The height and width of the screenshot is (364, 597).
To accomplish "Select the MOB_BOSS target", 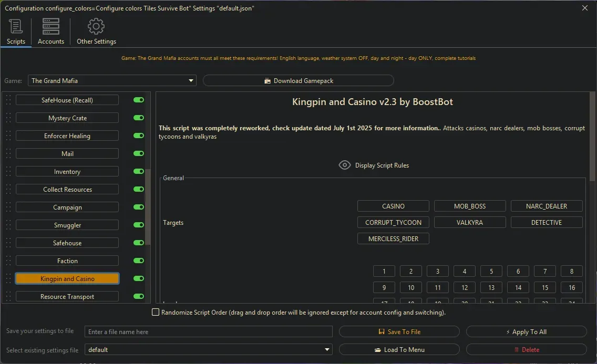I will (x=470, y=206).
